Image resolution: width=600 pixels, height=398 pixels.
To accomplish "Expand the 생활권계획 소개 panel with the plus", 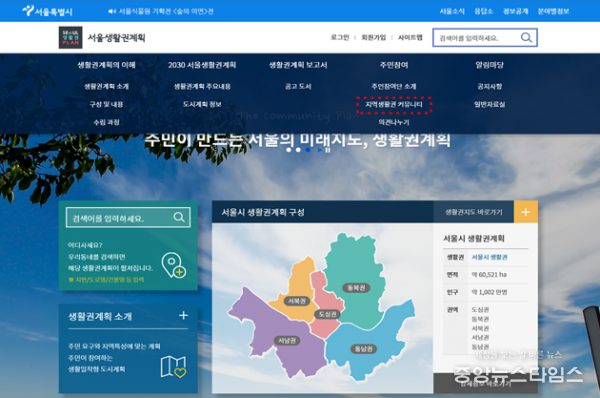I will tap(184, 315).
